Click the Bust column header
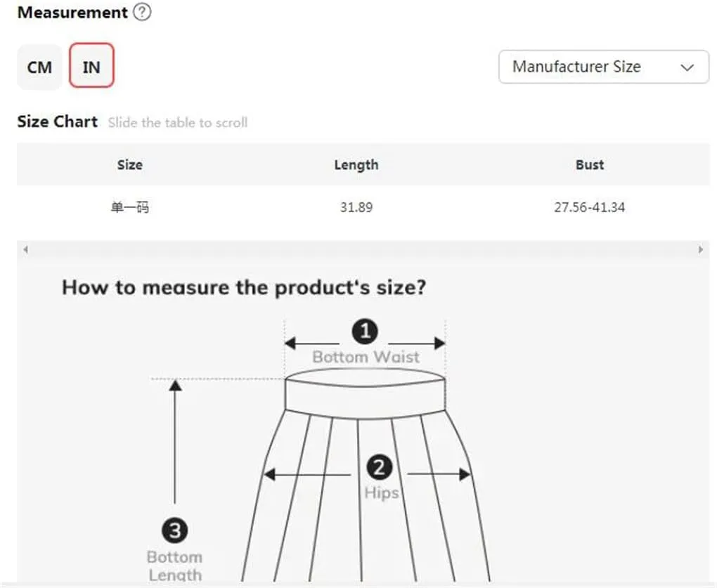The height and width of the screenshot is (588, 717). click(x=590, y=164)
